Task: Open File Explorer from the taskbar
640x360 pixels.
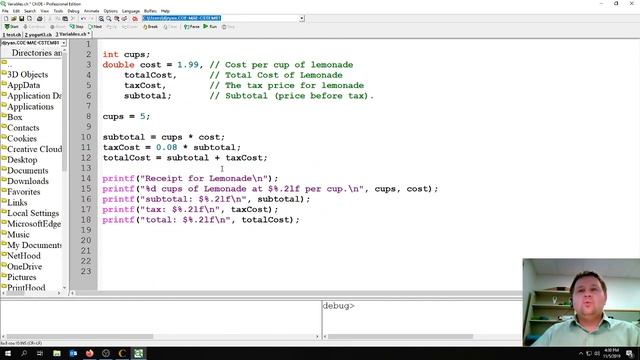Action: tap(57, 353)
